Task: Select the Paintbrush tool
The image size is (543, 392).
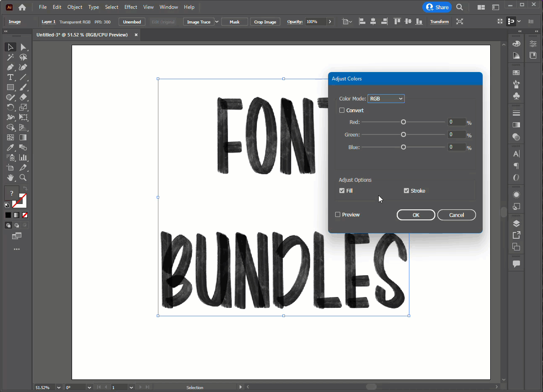Action: tap(23, 87)
